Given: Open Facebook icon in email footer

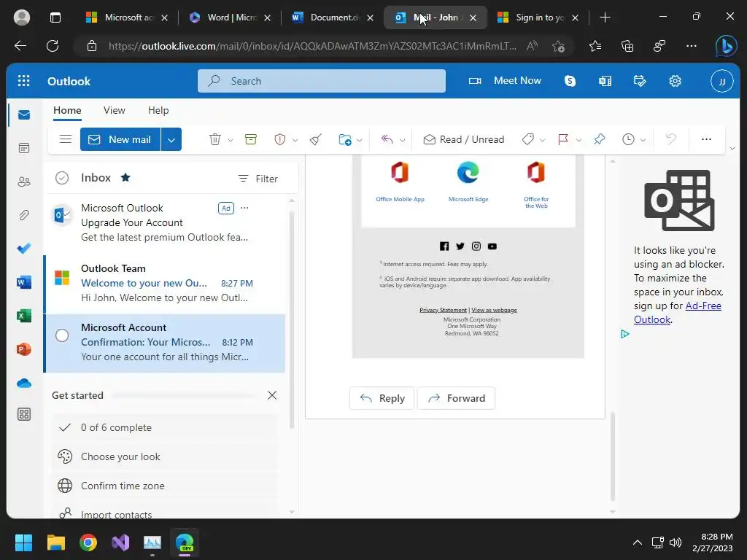Looking at the screenshot, I should [x=444, y=246].
